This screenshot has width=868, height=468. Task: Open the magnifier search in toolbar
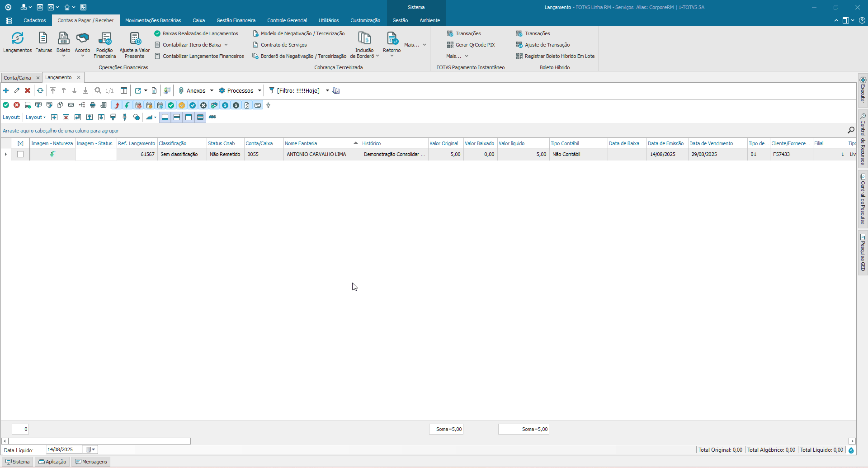(x=98, y=90)
